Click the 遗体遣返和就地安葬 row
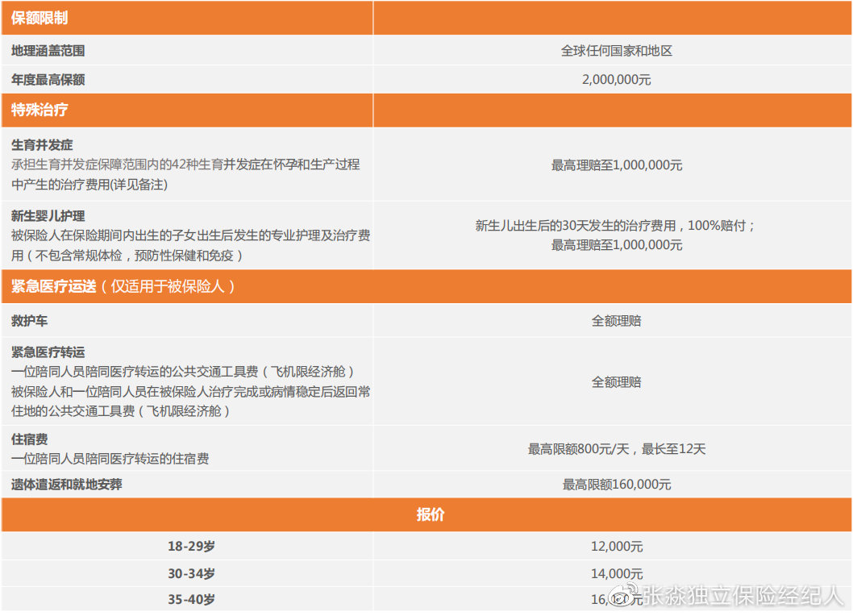Viewport: 853px width, 616px height. pyautogui.click(x=64, y=485)
